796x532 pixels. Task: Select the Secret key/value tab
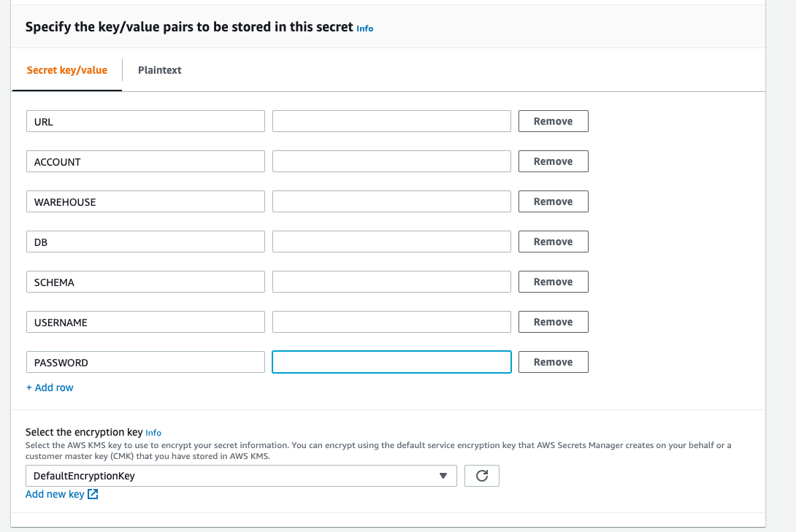click(x=67, y=70)
